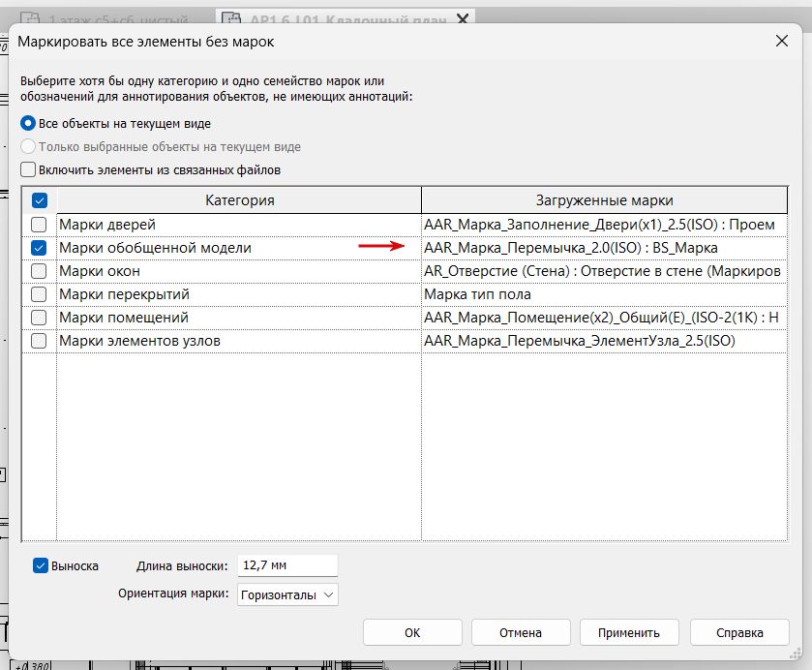Click the OK button
This screenshot has height=670, width=812.
[412, 632]
